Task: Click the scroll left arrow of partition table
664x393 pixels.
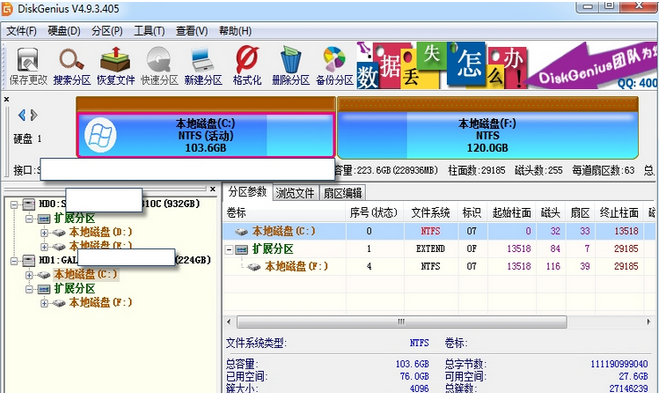Action: point(229,322)
